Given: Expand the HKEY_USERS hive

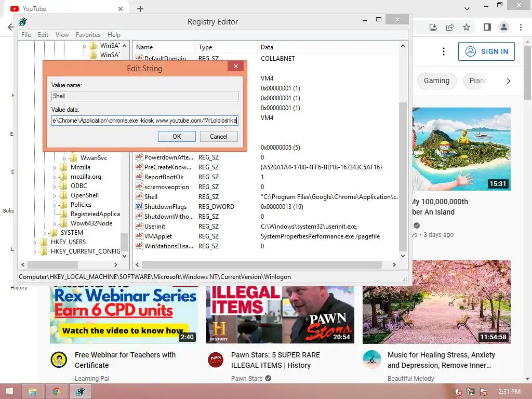Looking at the screenshot, I should click(35, 242).
